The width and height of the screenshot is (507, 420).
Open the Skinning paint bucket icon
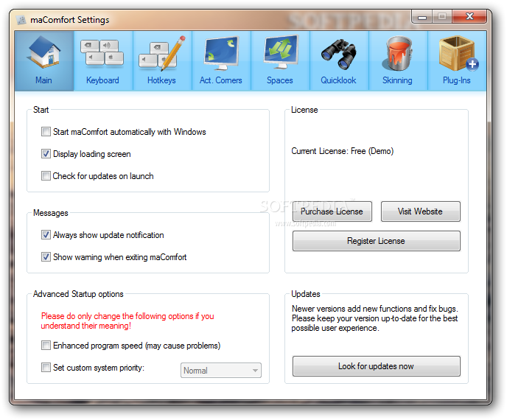point(397,53)
